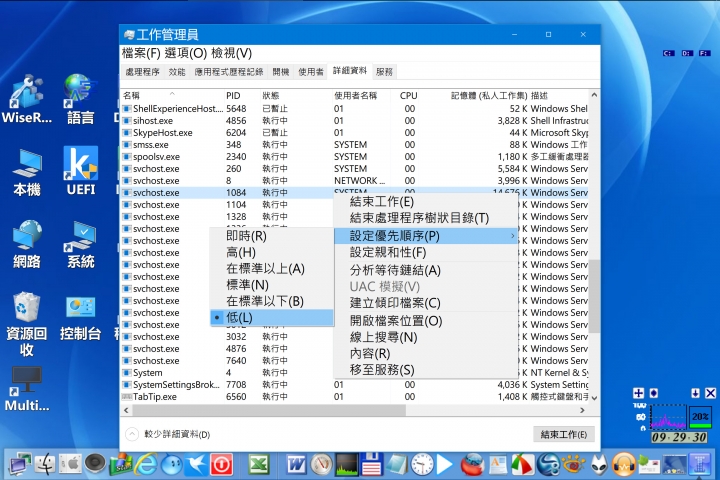This screenshot has width=720, height=480.
Task: Click the red power icon in dock
Action: pos(221,465)
